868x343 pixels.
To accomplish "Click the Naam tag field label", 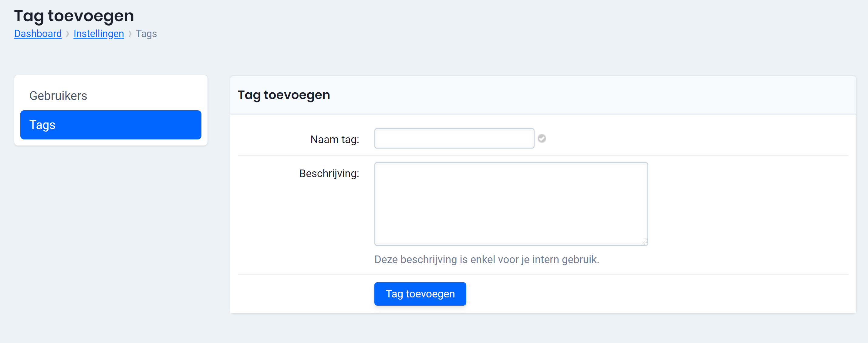I will pyautogui.click(x=335, y=139).
